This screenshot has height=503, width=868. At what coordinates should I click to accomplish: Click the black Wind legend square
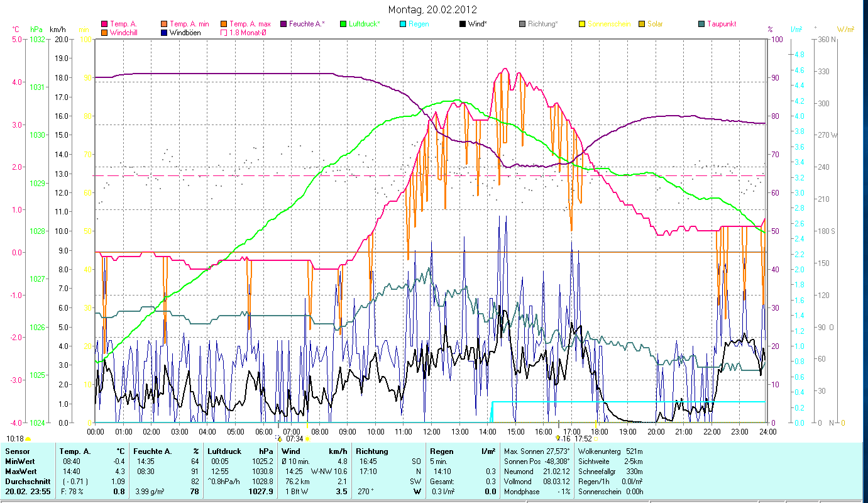(463, 24)
